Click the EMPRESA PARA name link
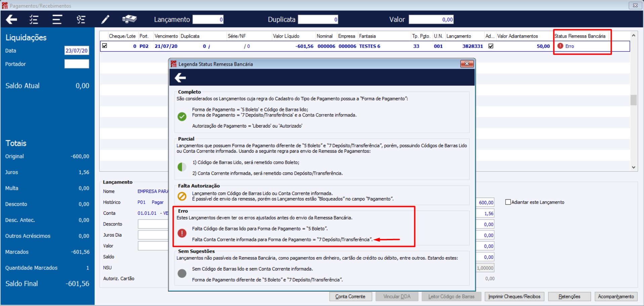Screen dimensions: 644x306 coord(153,191)
